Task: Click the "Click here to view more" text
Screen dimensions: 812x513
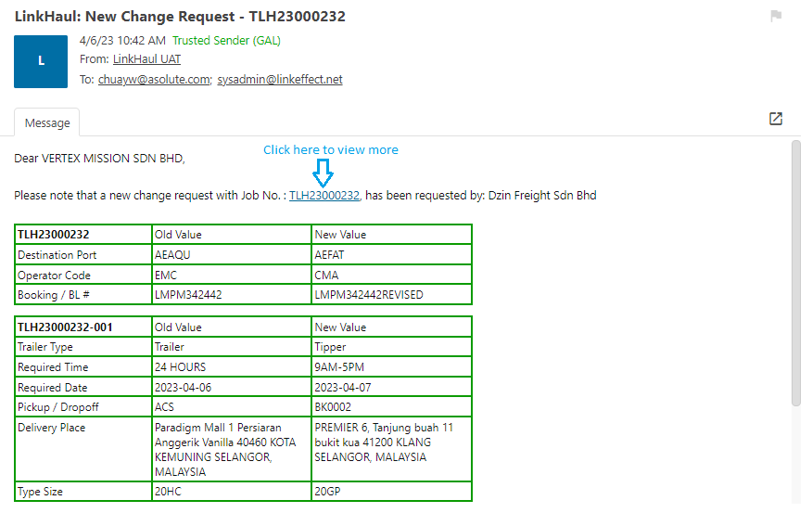Action: click(x=330, y=149)
